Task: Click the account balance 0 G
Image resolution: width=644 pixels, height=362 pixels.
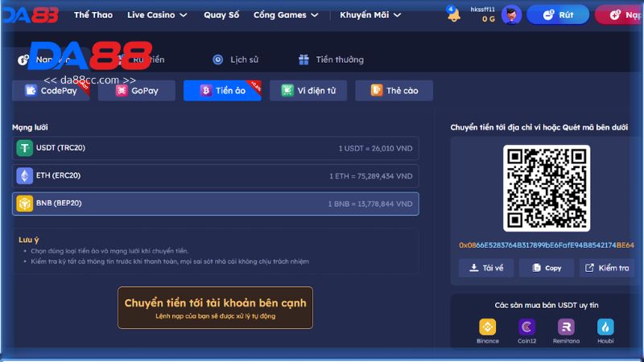Action: pyautogui.click(x=489, y=19)
